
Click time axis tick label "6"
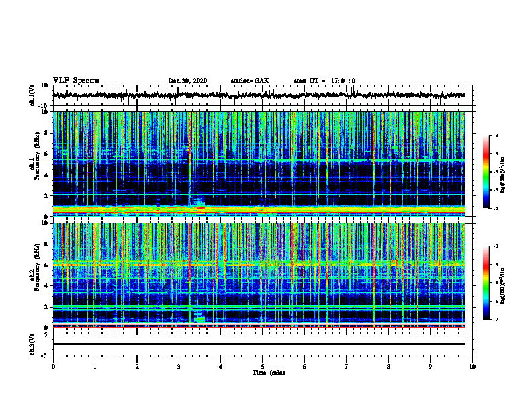click(304, 367)
